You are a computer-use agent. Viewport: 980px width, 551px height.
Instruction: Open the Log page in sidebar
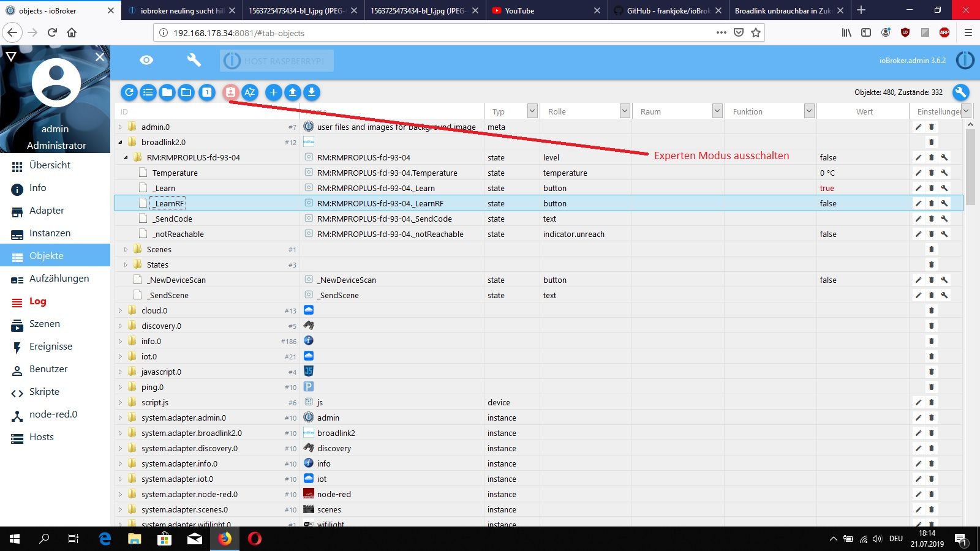pyautogui.click(x=55, y=301)
